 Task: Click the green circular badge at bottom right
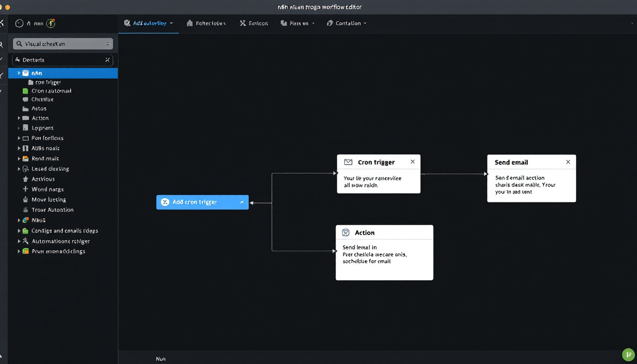tap(628, 355)
